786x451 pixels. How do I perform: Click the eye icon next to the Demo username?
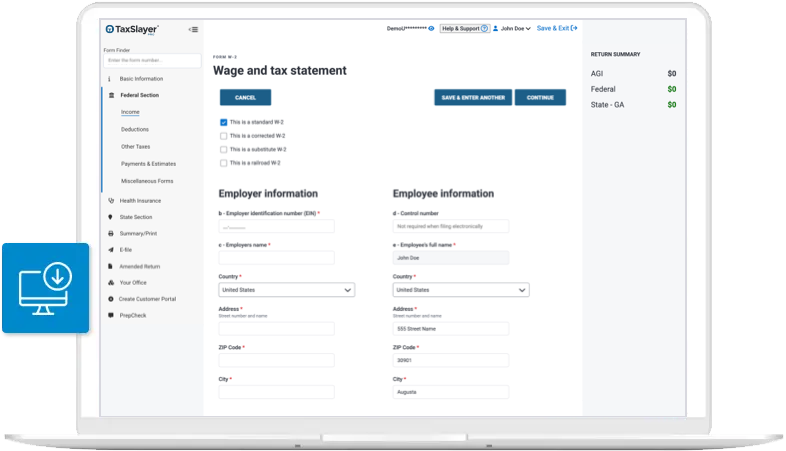[431, 29]
